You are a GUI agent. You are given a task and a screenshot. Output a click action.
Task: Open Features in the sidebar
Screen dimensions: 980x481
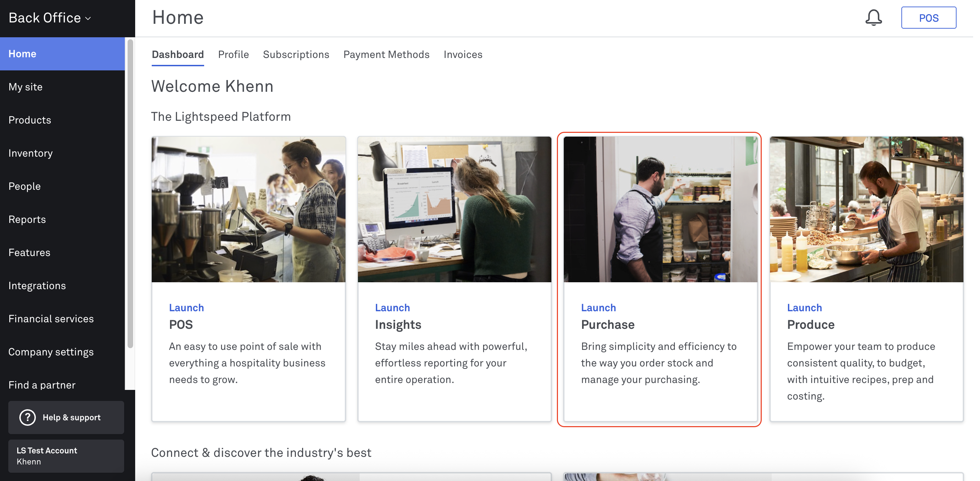pyautogui.click(x=62, y=252)
